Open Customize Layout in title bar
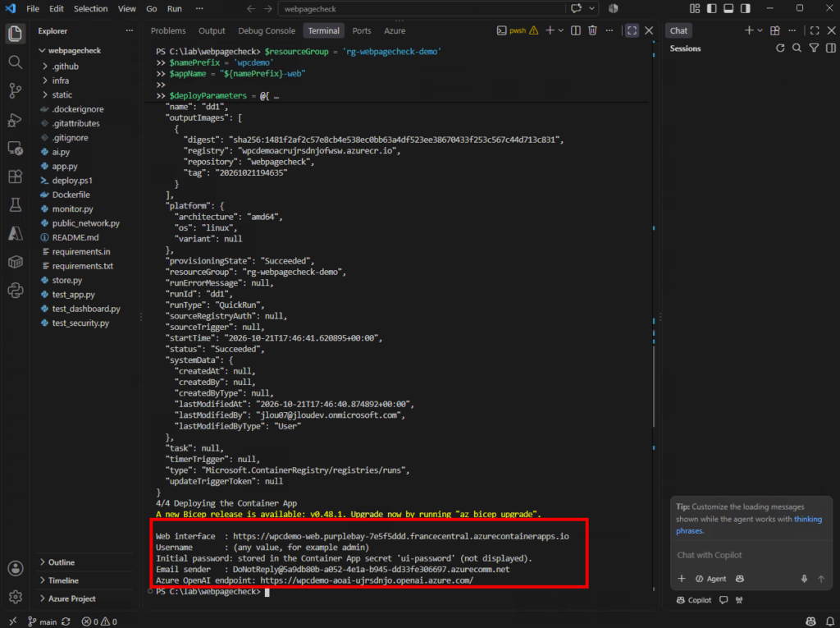Viewport: 840px width, 628px height. click(695, 8)
